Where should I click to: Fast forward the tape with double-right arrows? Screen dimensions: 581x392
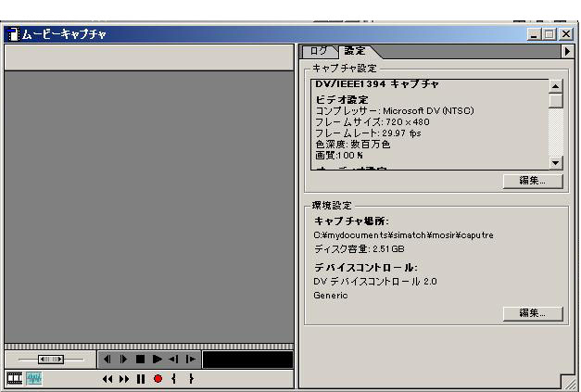pyautogui.click(x=124, y=379)
